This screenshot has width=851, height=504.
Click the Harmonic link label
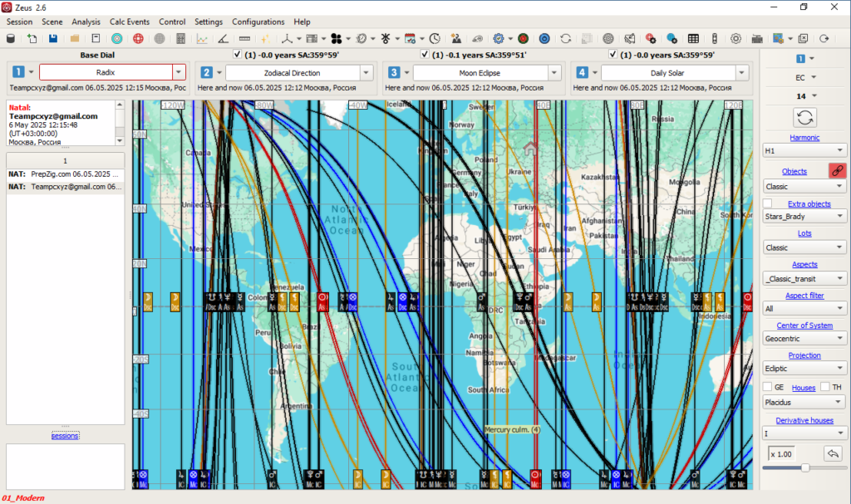[x=804, y=137]
